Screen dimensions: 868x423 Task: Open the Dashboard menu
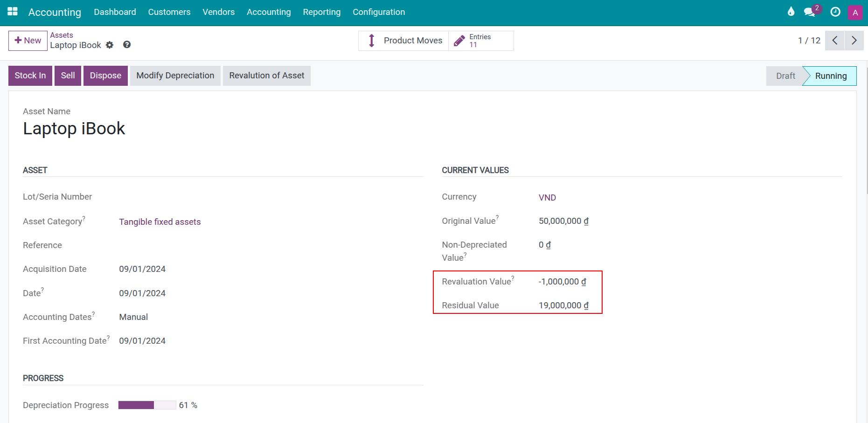click(115, 12)
